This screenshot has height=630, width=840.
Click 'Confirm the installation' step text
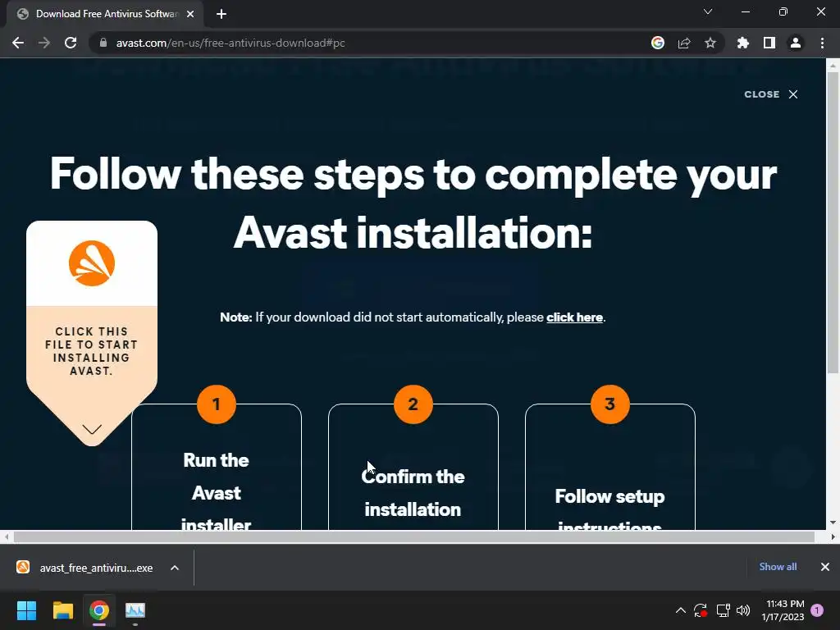pos(413,493)
